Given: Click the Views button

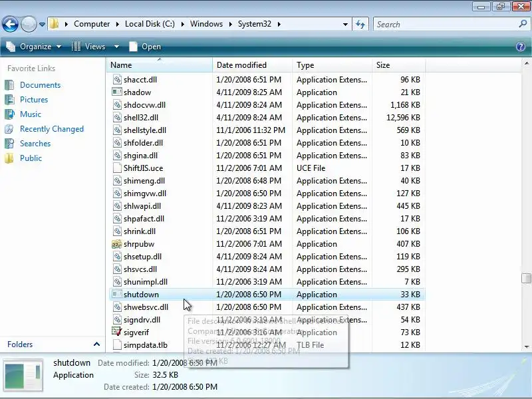Looking at the screenshot, I should coord(88,47).
